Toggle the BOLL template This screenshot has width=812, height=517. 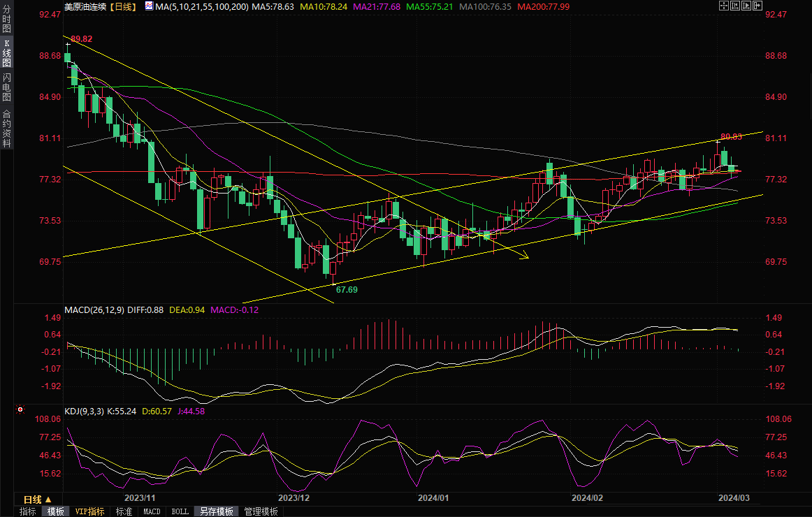(x=180, y=511)
